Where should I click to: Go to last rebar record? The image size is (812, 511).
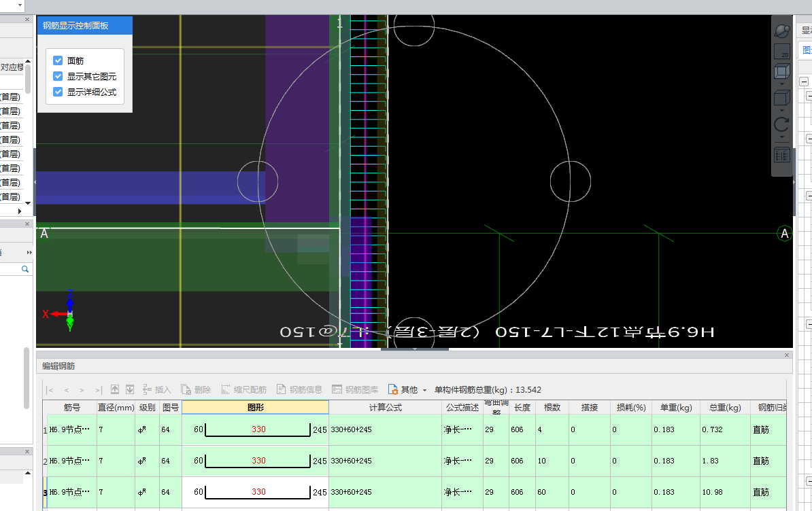pyautogui.click(x=99, y=390)
